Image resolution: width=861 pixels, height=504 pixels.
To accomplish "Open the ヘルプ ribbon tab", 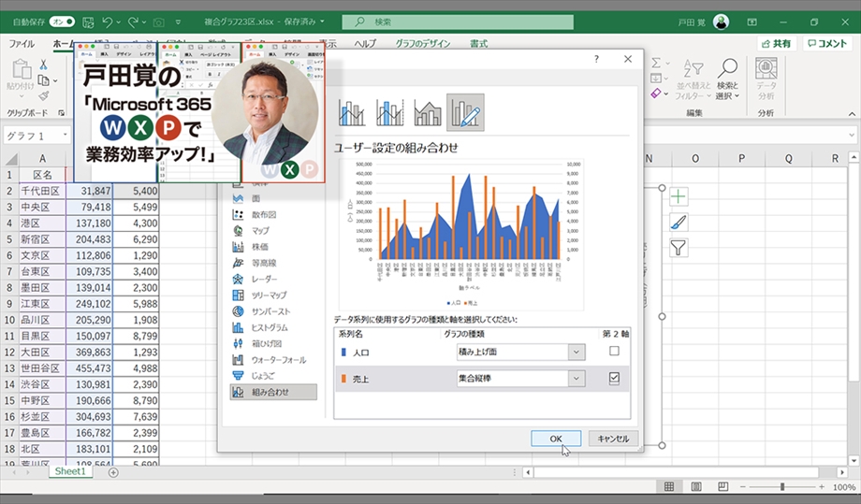I will (365, 44).
